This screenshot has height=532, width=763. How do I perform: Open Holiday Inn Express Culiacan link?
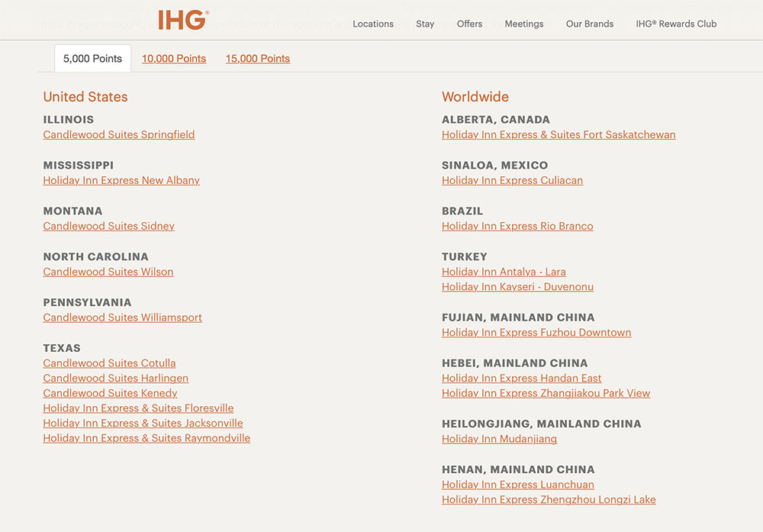513,181
